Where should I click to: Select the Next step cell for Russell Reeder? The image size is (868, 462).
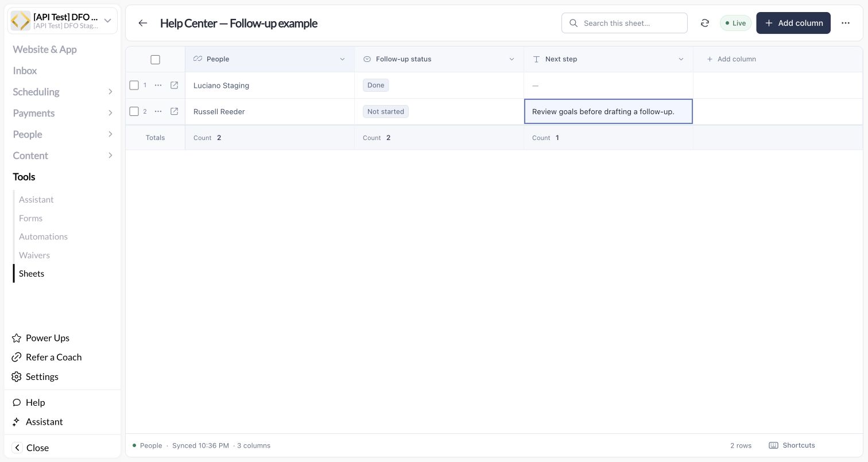point(609,111)
